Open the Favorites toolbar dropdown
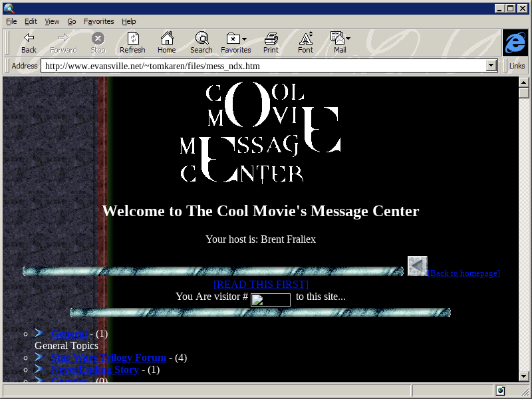This screenshot has height=399, width=532. click(236, 39)
